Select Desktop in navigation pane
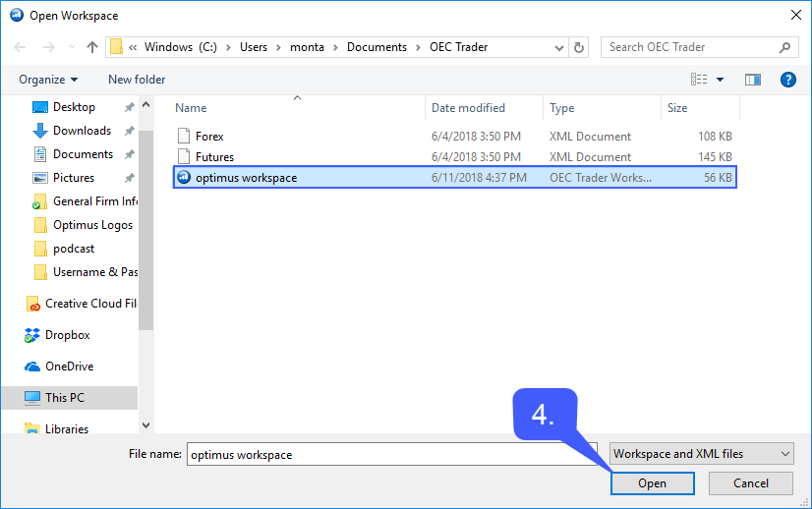The width and height of the screenshot is (812, 509). pyautogui.click(x=74, y=107)
